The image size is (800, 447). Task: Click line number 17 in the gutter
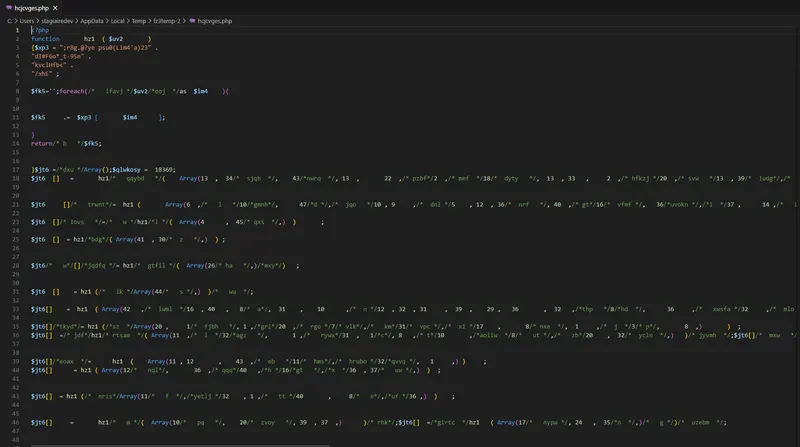tap(16, 169)
